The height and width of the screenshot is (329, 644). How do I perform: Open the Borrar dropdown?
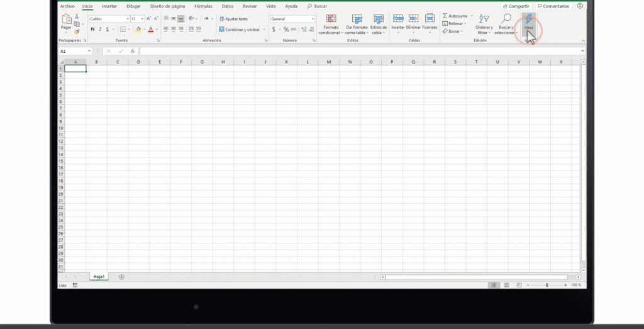453,31
